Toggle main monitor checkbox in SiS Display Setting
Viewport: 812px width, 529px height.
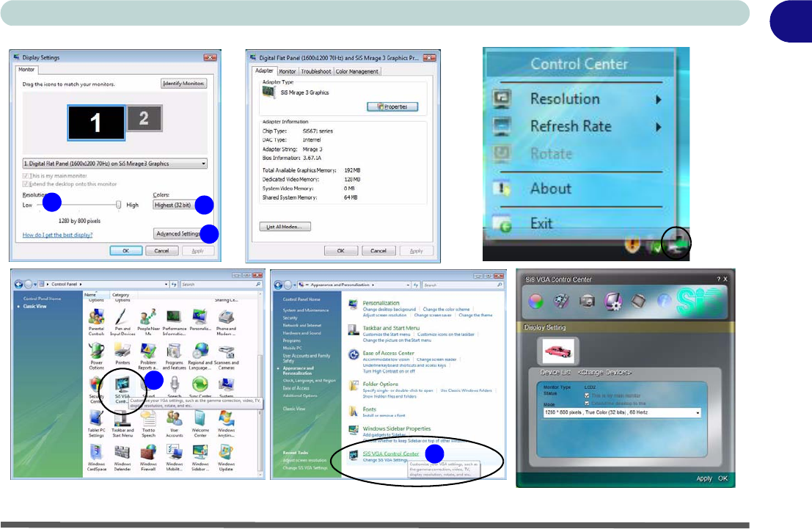point(587,396)
